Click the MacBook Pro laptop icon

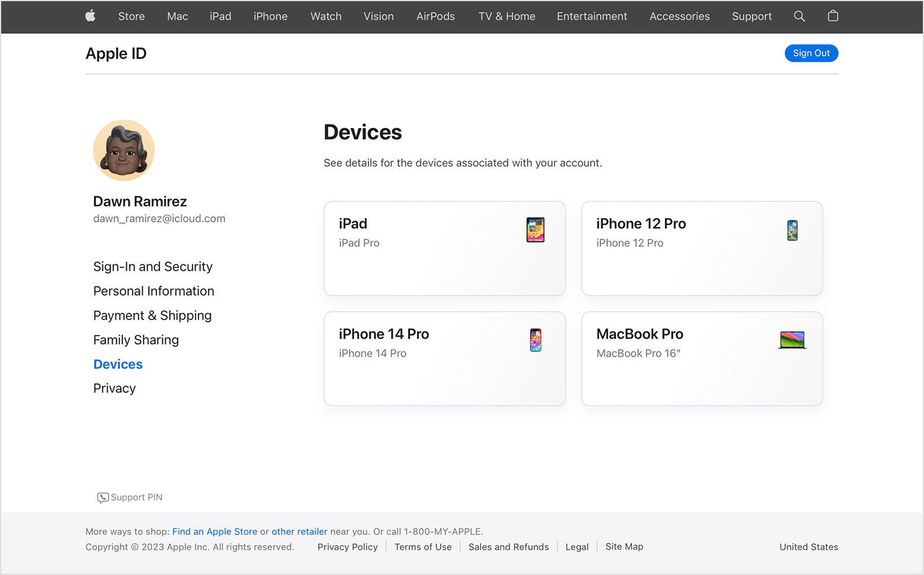tap(792, 340)
